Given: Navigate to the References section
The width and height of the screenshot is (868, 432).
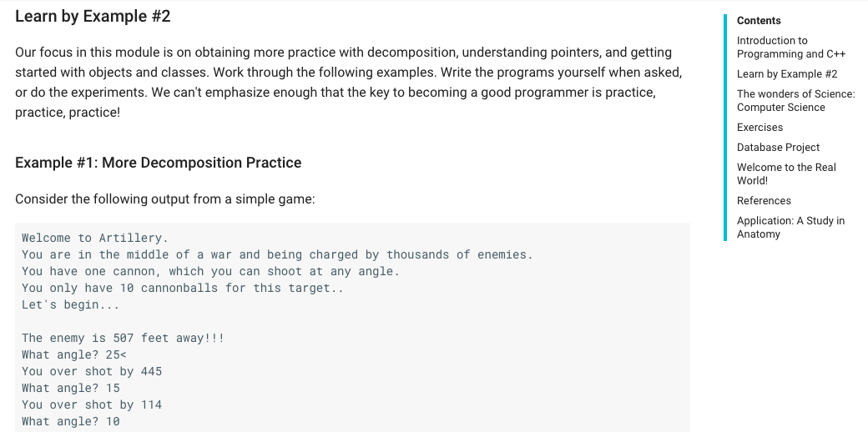Looking at the screenshot, I should coord(764,201).
